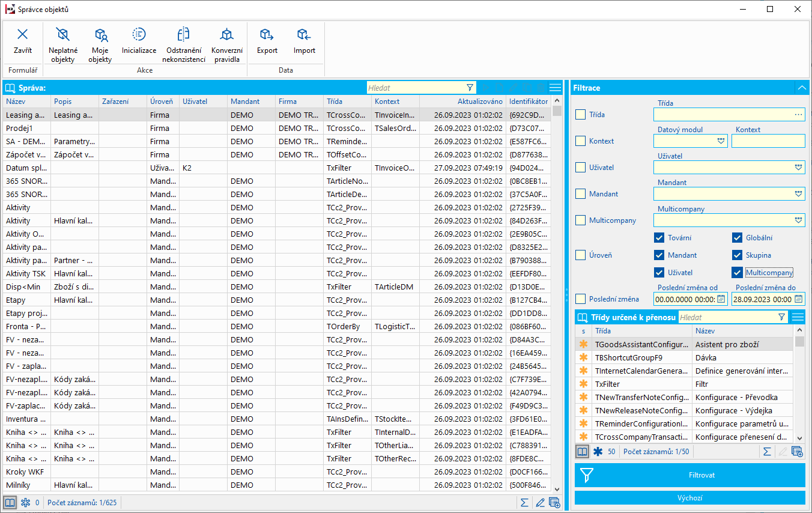The image size is (812, 513).
Task: Show Moje objekty
Action: [x=100, y=44]
